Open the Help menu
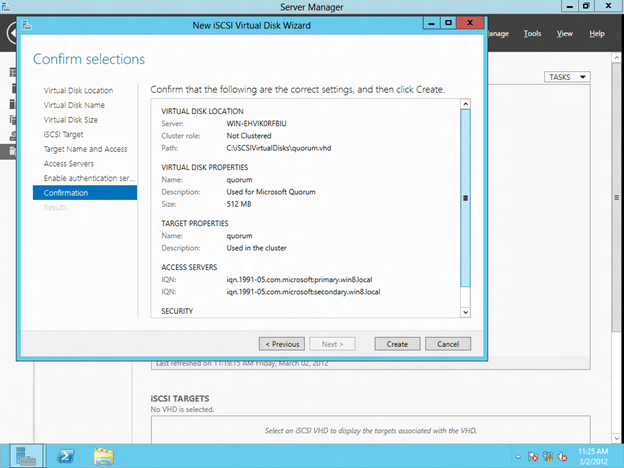 click(x=597, y=34)
